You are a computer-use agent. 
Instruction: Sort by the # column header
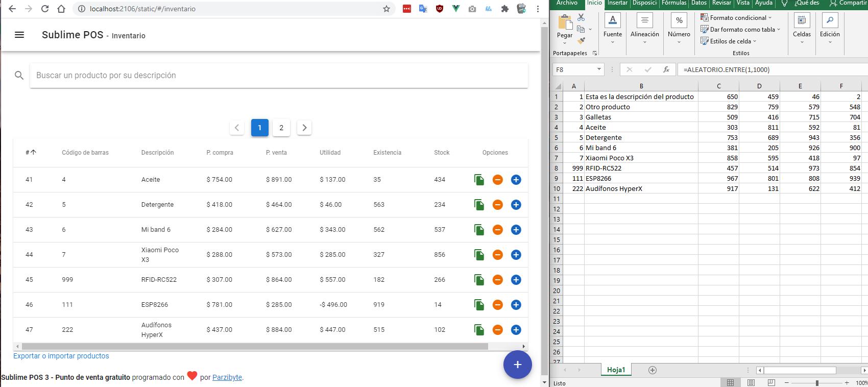coord(31,152)
